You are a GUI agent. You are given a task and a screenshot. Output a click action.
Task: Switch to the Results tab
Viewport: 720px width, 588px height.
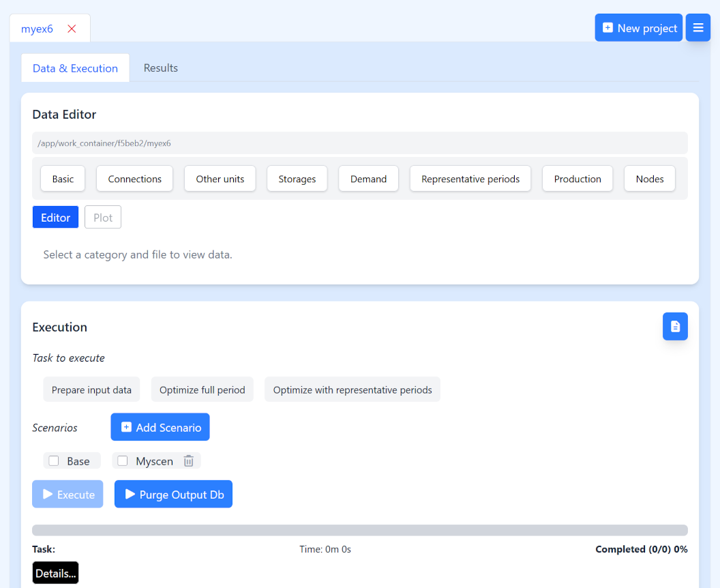[160, 68]
